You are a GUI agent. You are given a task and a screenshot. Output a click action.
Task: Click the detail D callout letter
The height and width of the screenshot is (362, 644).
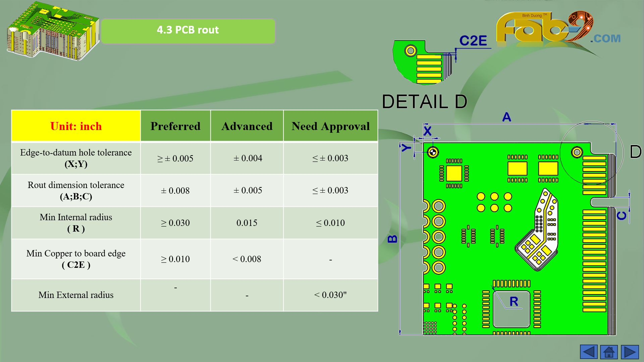(635, 152)
